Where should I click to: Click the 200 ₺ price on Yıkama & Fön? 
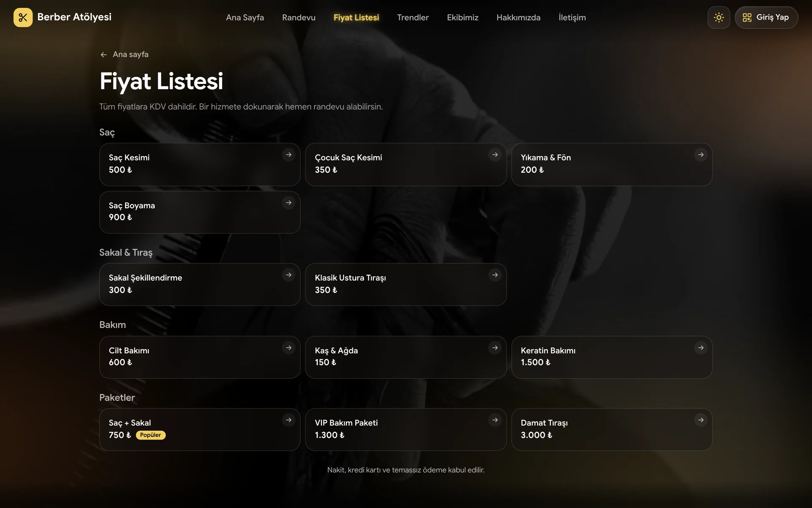pos(532,170)
